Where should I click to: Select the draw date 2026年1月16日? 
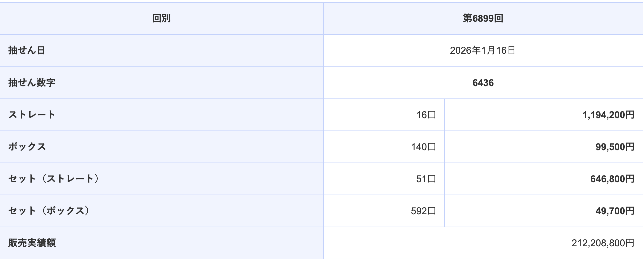(x=483, y=50)
